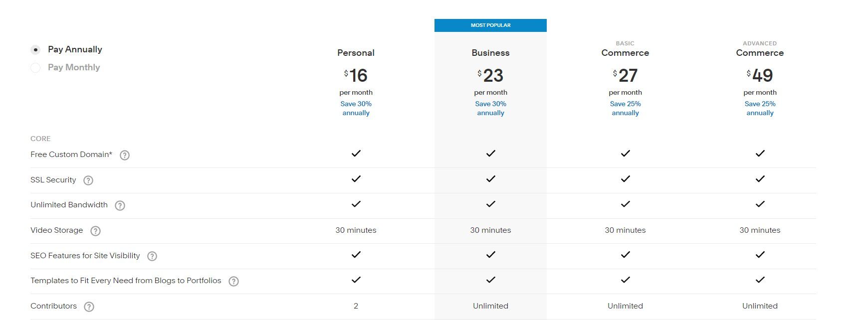
Task: Click Save 30% annually under Personal plan
Action: (356, 108)
